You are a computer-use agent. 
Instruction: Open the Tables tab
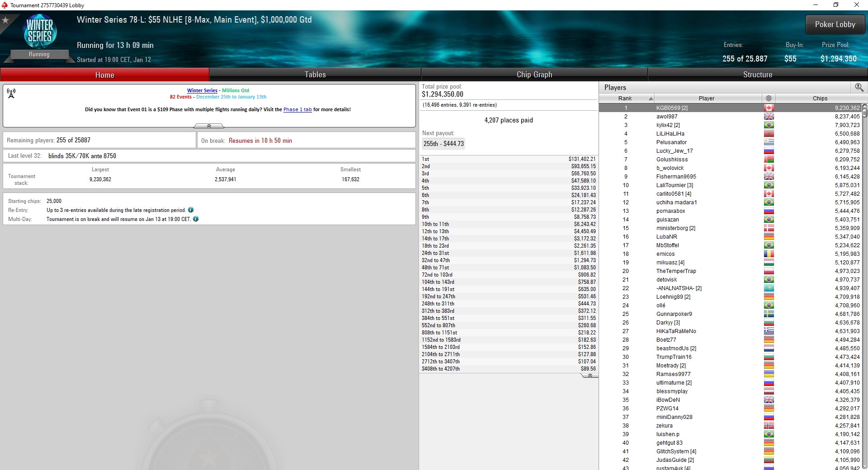315,75
